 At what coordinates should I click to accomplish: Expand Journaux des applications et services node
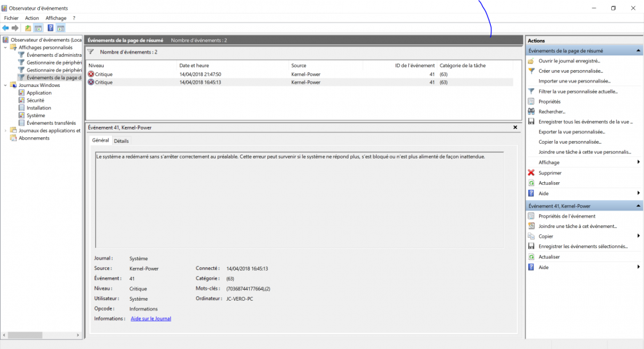point(6,131)
